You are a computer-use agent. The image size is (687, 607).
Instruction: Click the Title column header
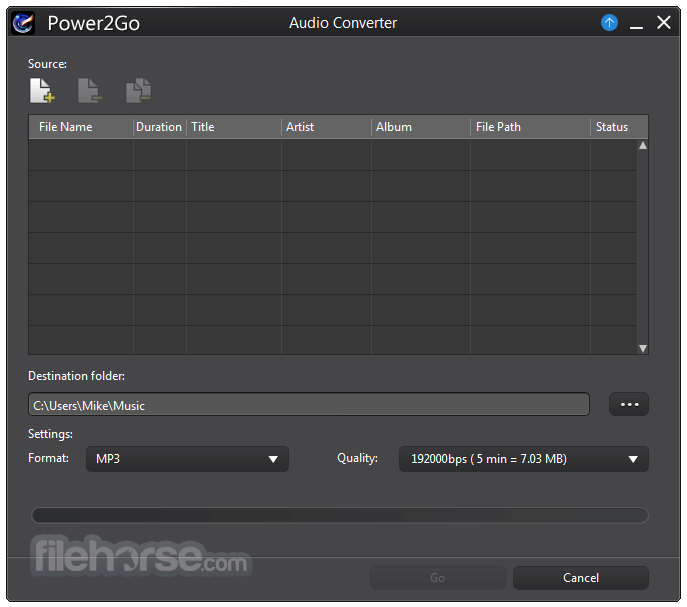pyautogui.click(x=234, y=127)
